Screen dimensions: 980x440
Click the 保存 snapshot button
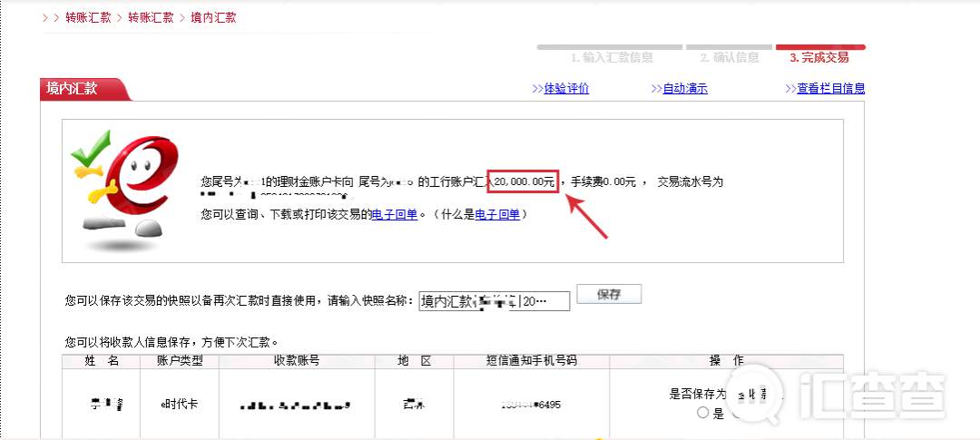609,294
